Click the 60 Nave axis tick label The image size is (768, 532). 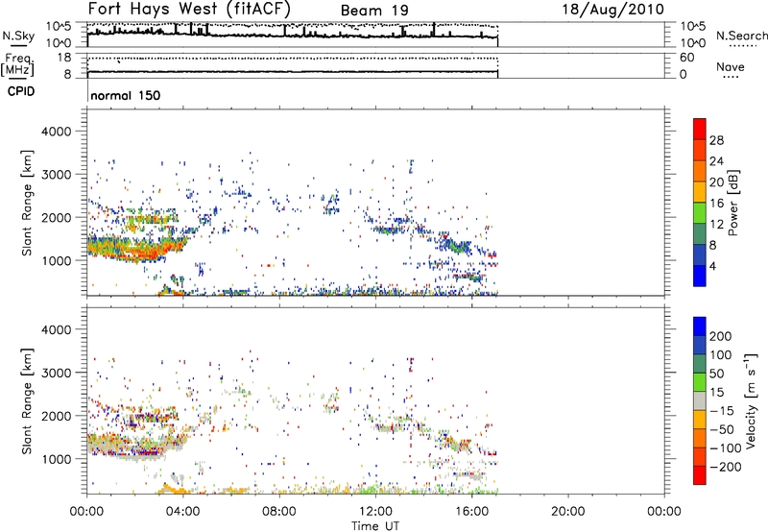click(686, 58)
